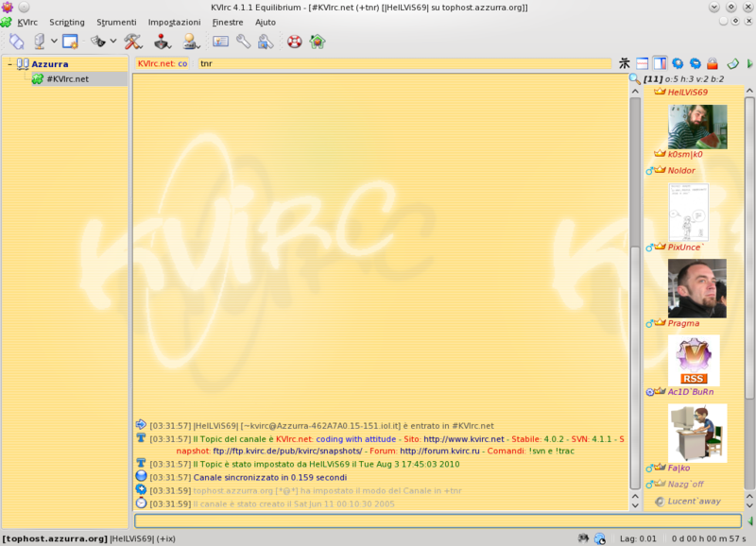Click the new window with star icon
The height and width of the screenshot is (546, 756).
click(x=70, y=42)
